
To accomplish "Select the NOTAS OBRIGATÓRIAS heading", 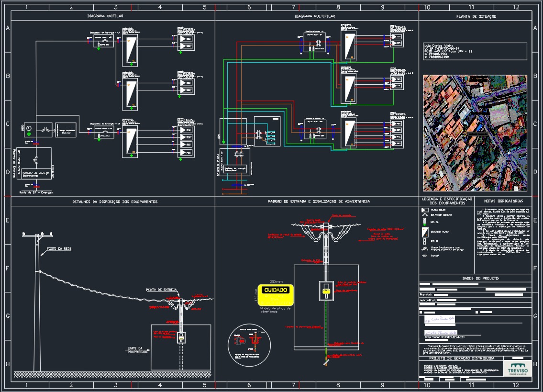I will coord(503,201).
